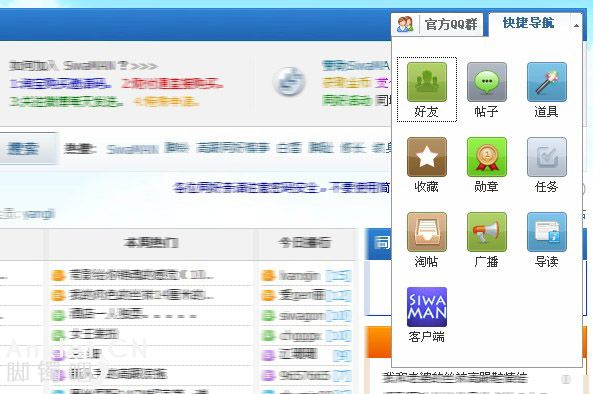Collapse the 快捷导航 dropdown arrow
Image resolution: width=593 pixels, height=394 pixels.
(576, 25)
